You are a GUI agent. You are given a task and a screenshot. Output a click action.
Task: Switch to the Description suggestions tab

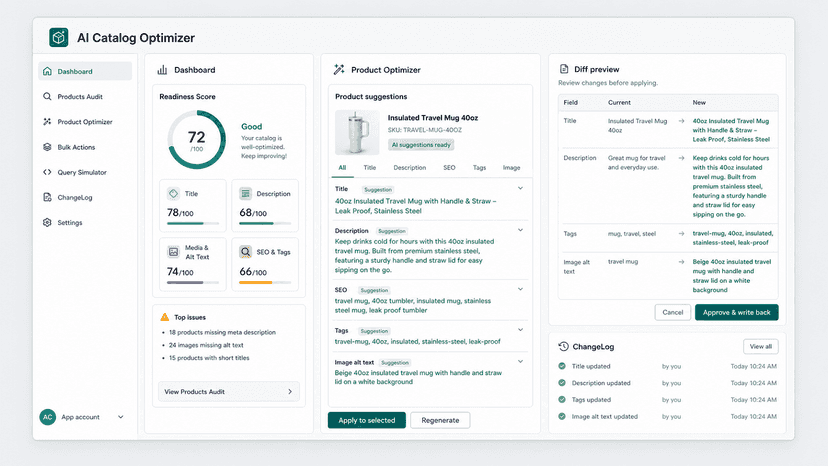[x=410, y=167]
